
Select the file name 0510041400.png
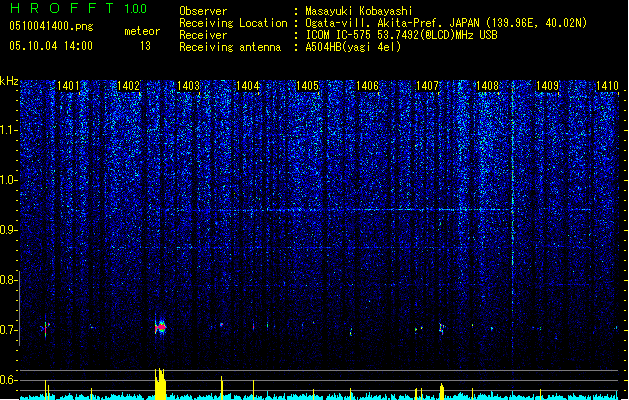click(x=51, y=26)
